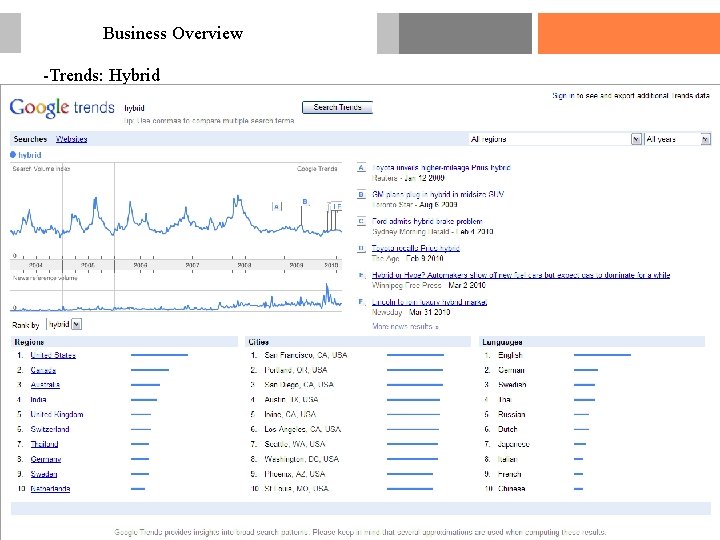Click Japanese in the Languages list
The image size is (720, 540).
pos(514,444)
